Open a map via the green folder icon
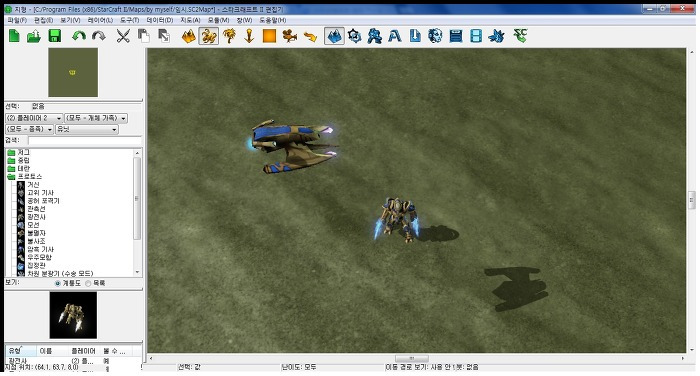Image resolution: width=700 pixels, height=376 pixels. point(34,36)
